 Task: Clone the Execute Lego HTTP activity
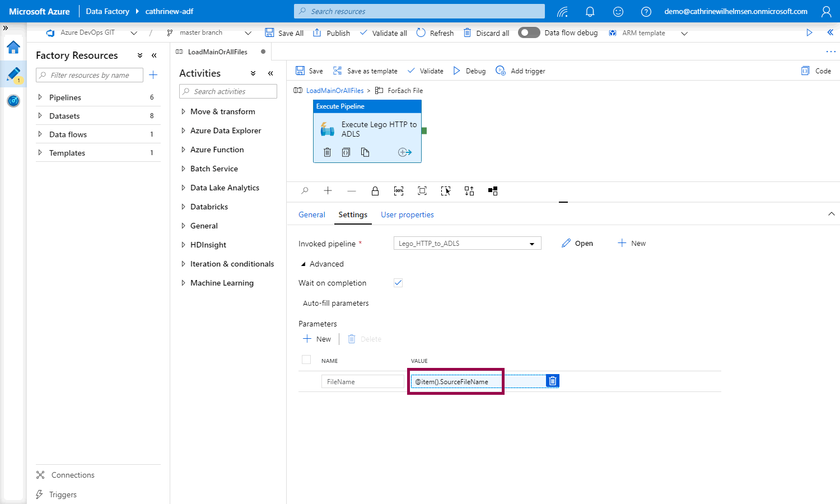[365, 152]
